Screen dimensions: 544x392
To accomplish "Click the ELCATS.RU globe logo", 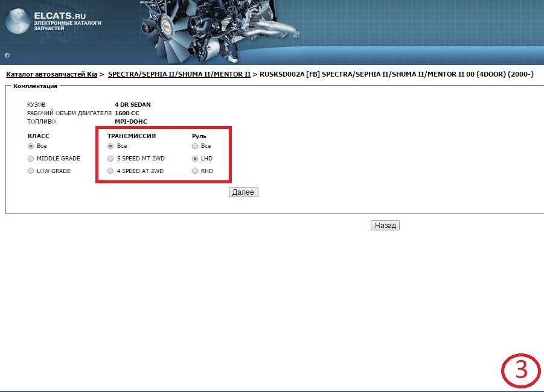I will click(x=18, y=21).
